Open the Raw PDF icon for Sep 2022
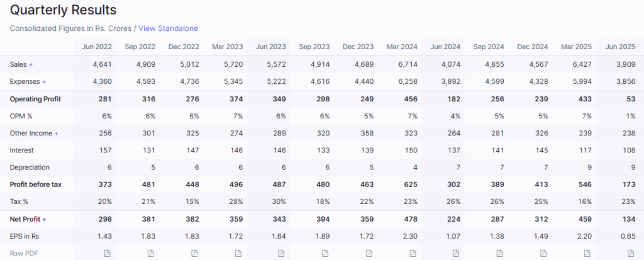This screenshot has width=644, height=260. [151, 253]
